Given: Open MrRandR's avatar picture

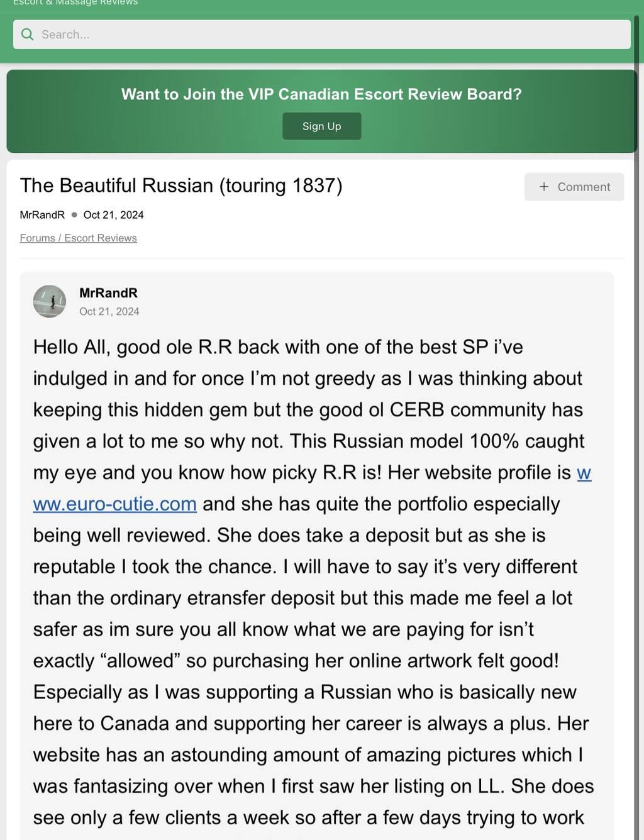Looking at the screenshot, I should click(x=50, y=301).
